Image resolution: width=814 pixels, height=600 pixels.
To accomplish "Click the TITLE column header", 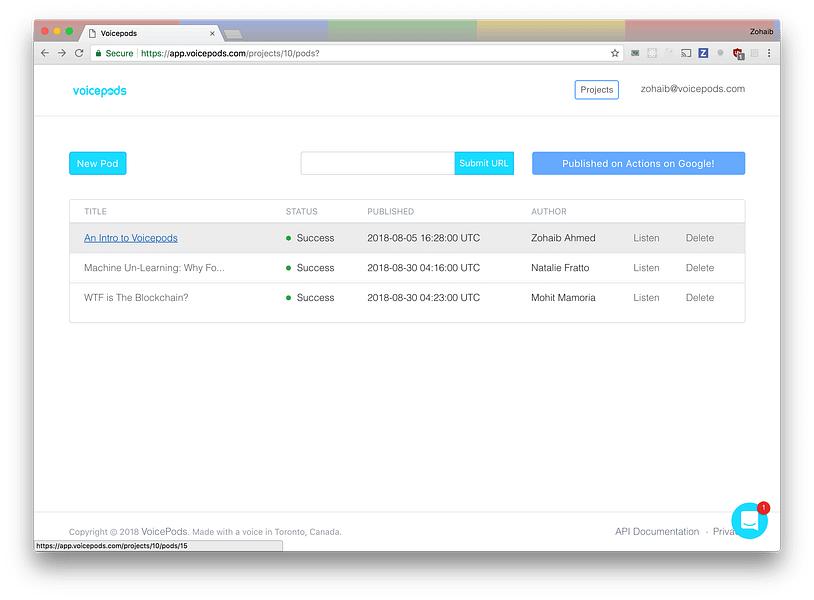I will (x=96, y=211).
